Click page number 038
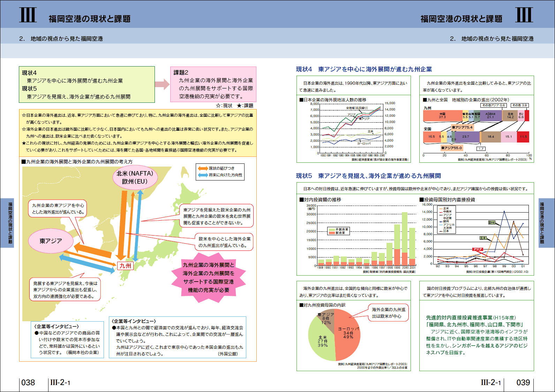 click(28, 383)
